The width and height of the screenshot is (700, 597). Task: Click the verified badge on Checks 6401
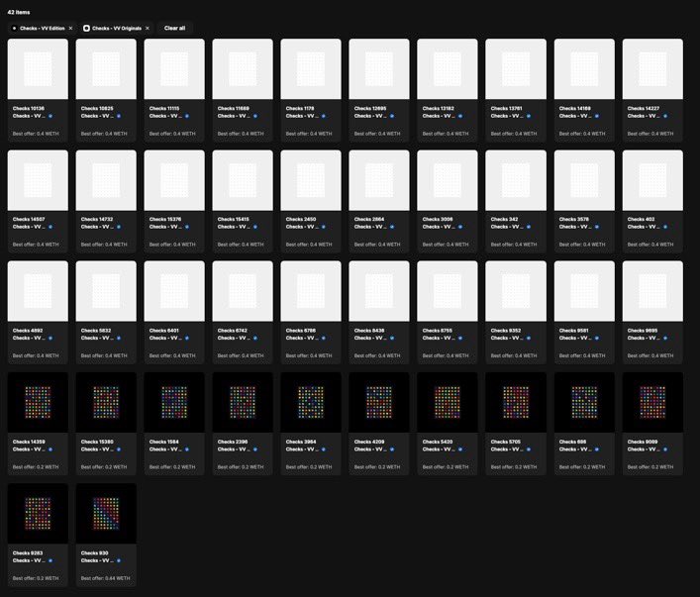coord(187,338)
